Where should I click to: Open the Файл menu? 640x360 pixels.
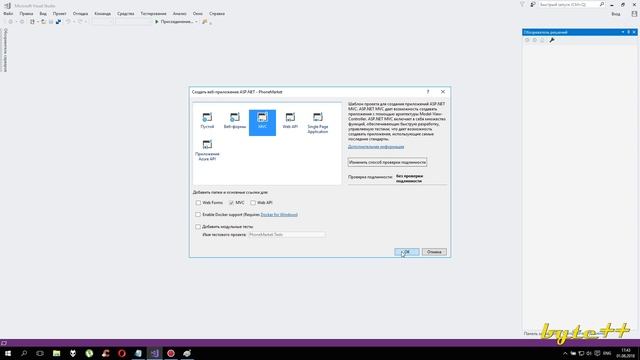pyautogui.click(x=8, y=13)
